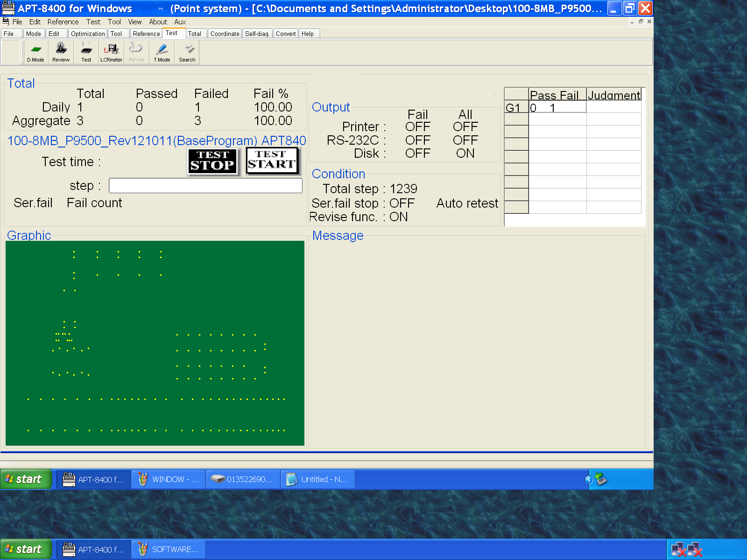Switch to the WINDOW taskbar button
The width and height of the screenshot is (747, 560).
click(x=169, y=479)
